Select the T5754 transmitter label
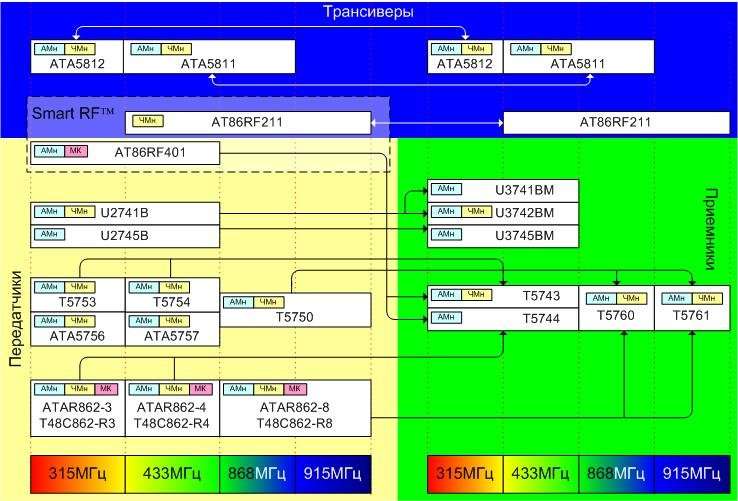This screenshot has width=738, height=501. tap(172, 302)
